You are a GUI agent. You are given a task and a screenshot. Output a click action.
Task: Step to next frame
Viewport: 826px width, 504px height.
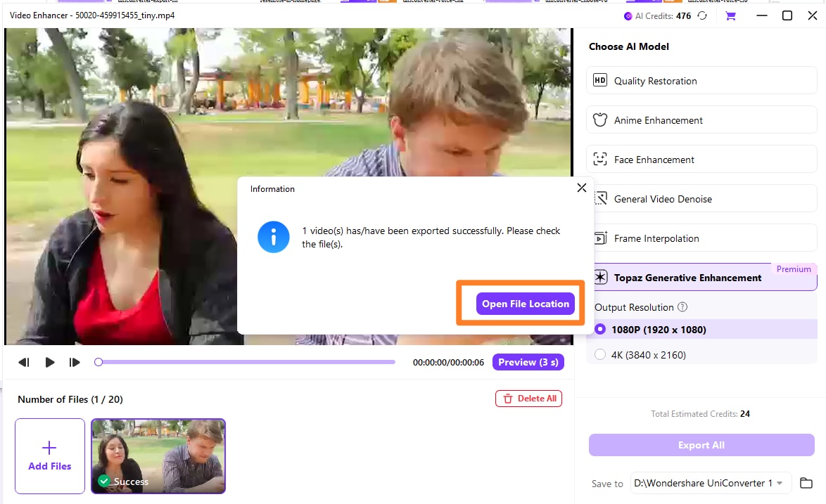(x=75, y=362)
